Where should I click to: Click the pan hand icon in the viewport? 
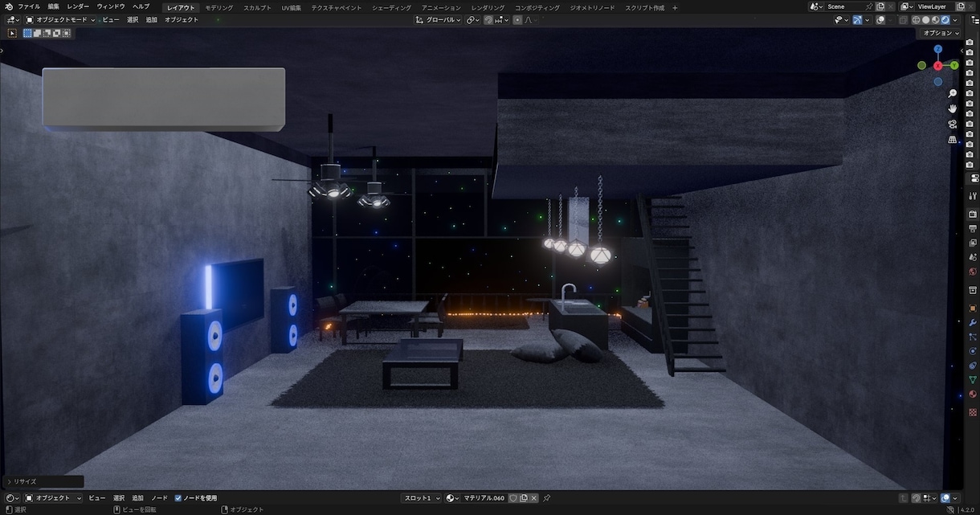(x=953, y=108)
